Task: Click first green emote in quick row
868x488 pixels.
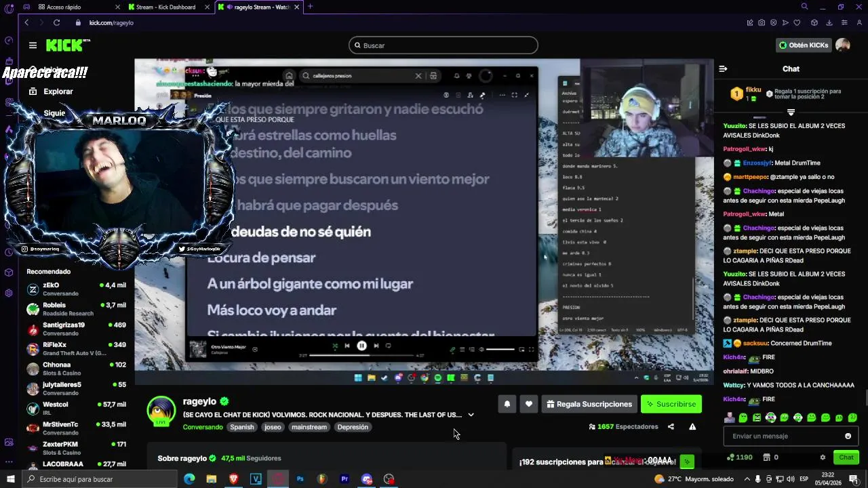Action: click(743, 418)
